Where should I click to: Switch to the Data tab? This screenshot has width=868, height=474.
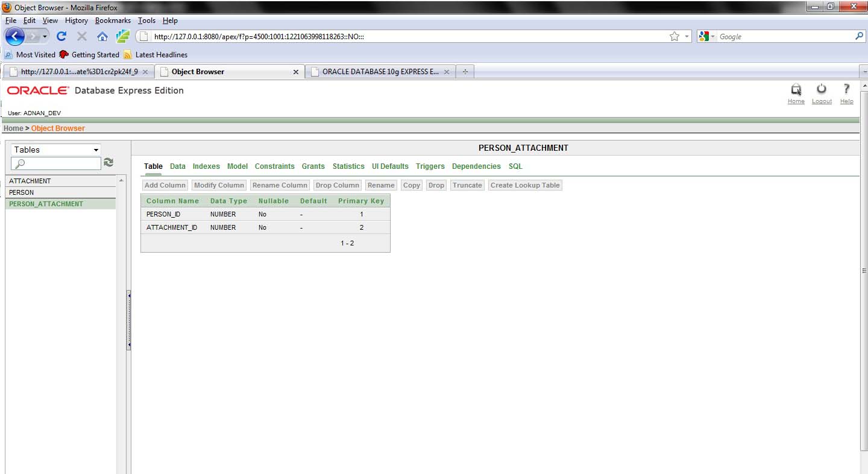(178, 166)
